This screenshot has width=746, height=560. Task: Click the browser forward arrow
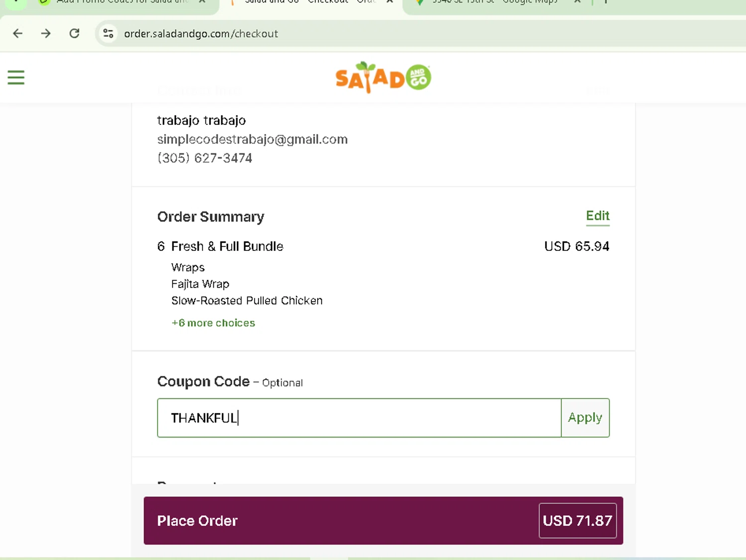tap(46, 33)
